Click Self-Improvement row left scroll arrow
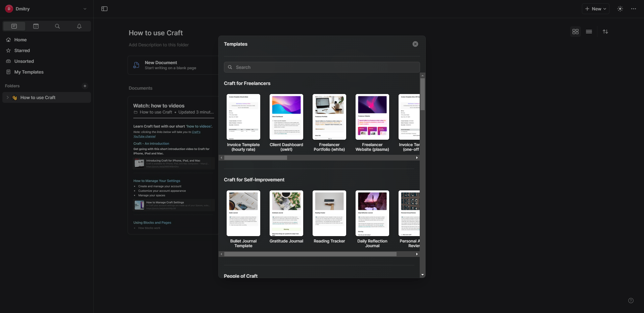Image resolution: width=644 pixels, height=313 pixels. click(x=221, y=254)
